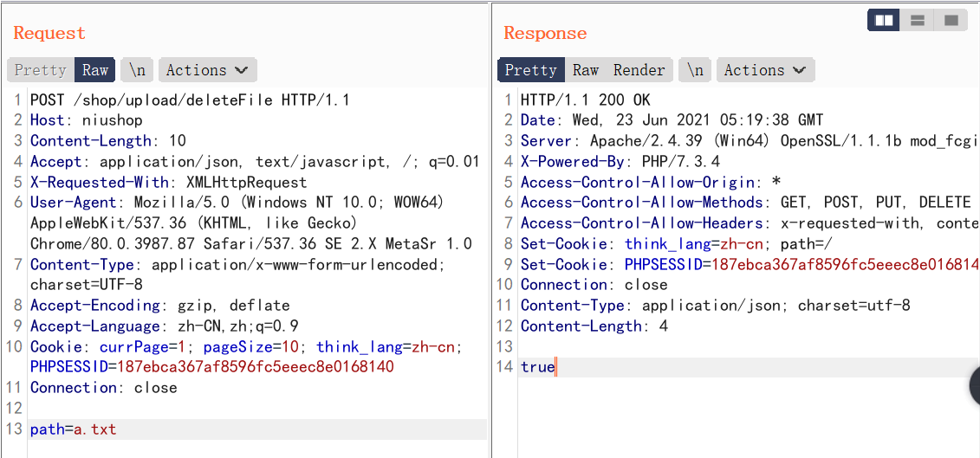Open the Request Actions dropdown
Viewport: 980px width, 458px height.
(206, 70)
